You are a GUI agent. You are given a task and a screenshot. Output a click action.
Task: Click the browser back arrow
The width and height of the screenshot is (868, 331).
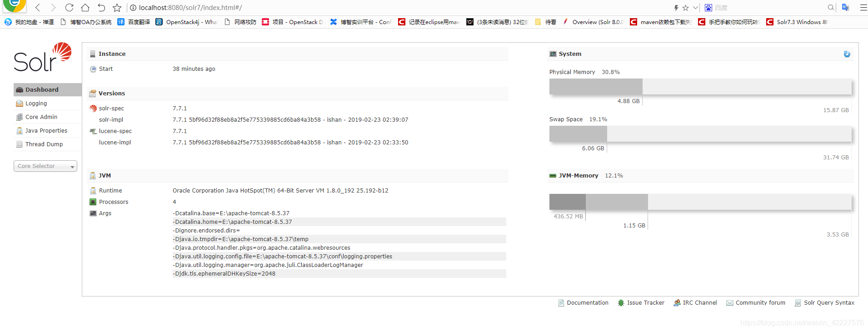38,8
